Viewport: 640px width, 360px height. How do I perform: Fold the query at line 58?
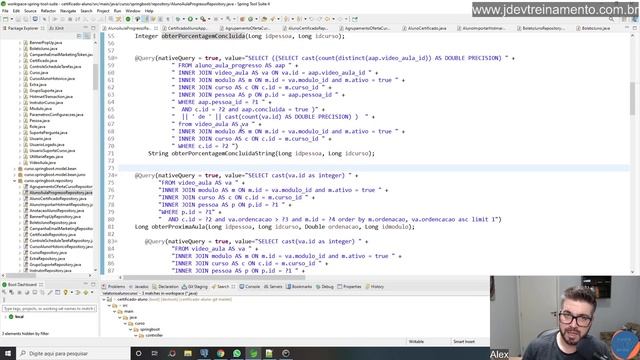(x=117, y=58)
